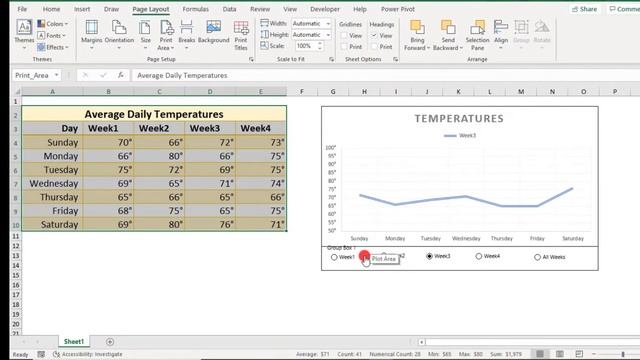Click the Insert Function fx icon

(121, 75)
